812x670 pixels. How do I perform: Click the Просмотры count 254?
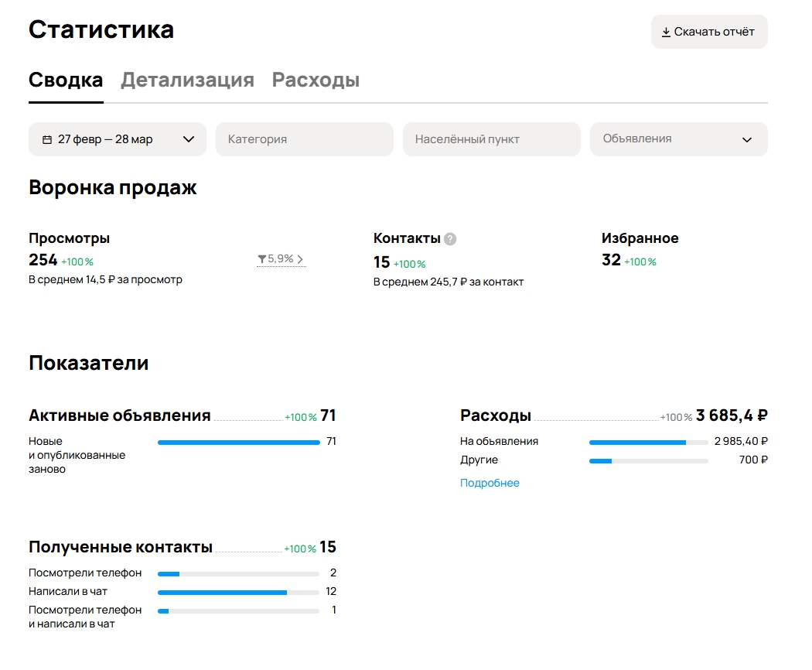pos(43,260)
